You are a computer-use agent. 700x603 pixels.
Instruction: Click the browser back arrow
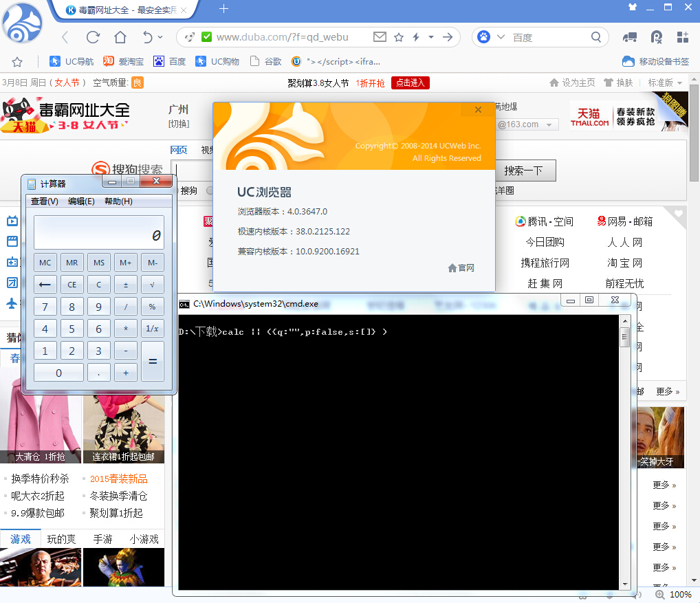(65, 37)
